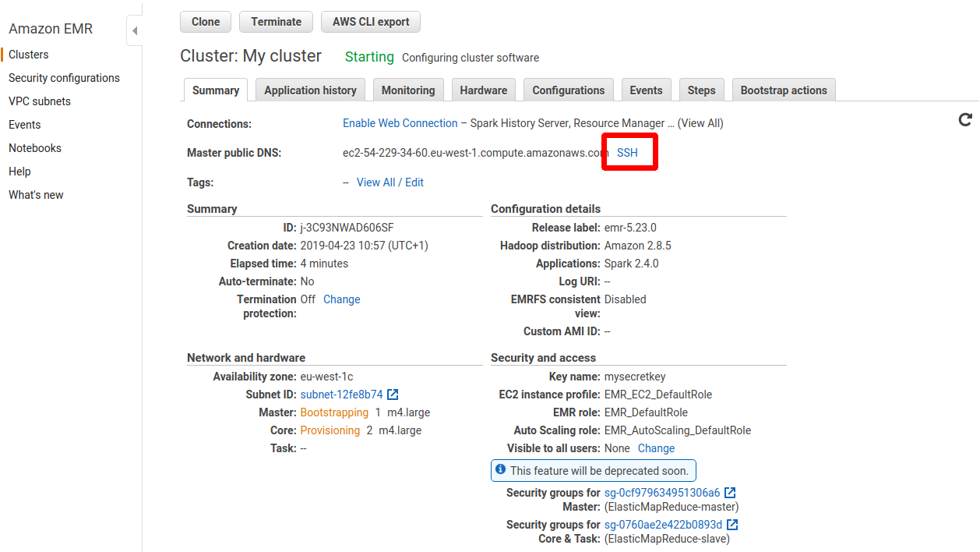Image resolution: width=980 pixels, height=552 pixels.
Task: Click the Starting status text
Action: coord(369,57)
